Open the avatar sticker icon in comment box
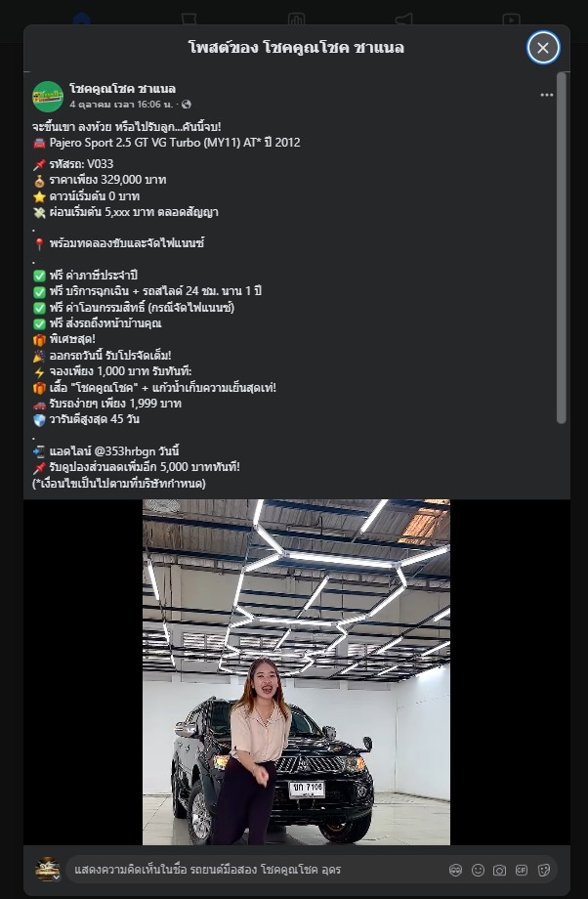 pyautogui.click(x=455, y=871)
